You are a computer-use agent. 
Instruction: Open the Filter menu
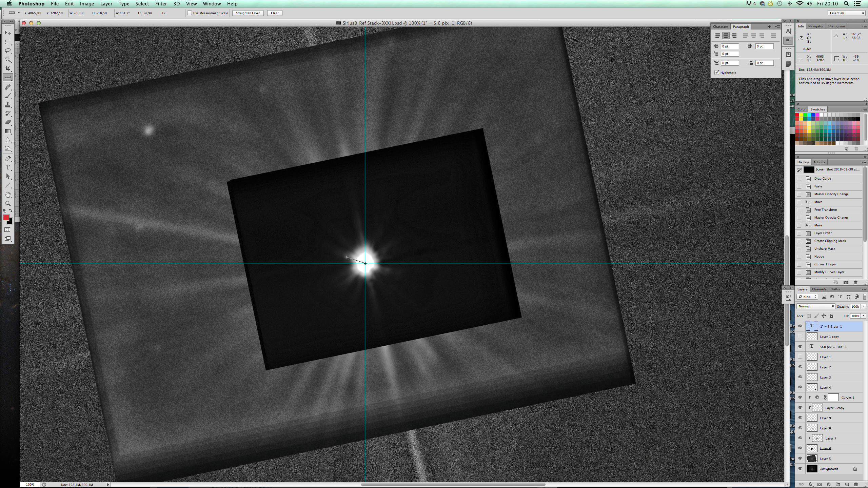tap(161, 4)
